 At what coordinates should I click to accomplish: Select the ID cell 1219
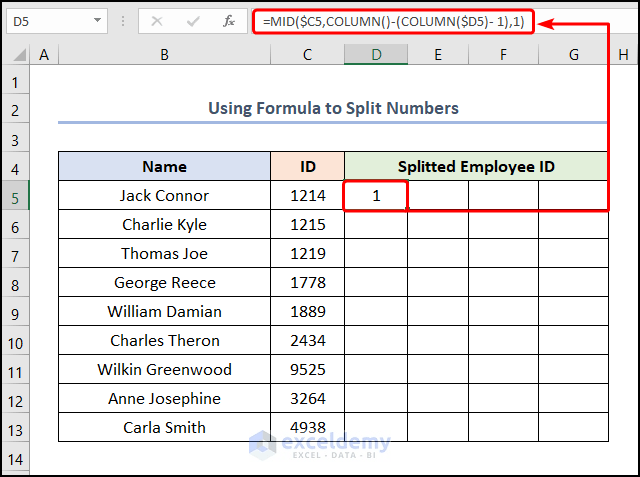(x=307, y=253)
